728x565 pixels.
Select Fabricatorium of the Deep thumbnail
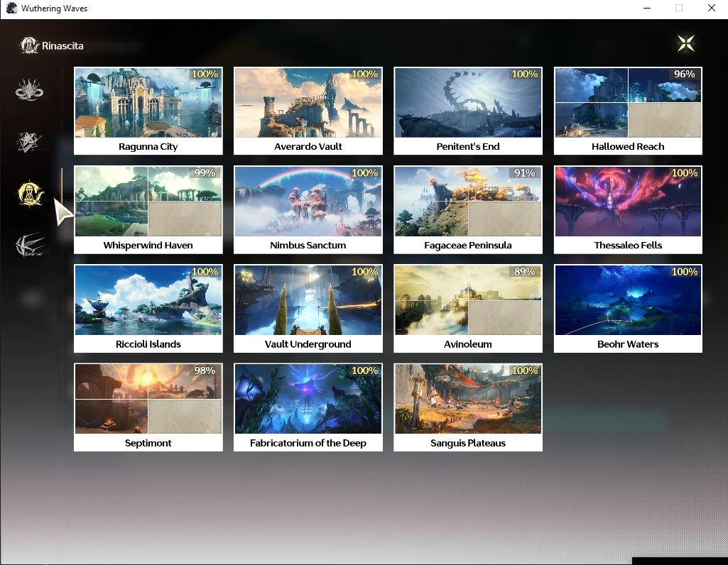coord(308,399)
